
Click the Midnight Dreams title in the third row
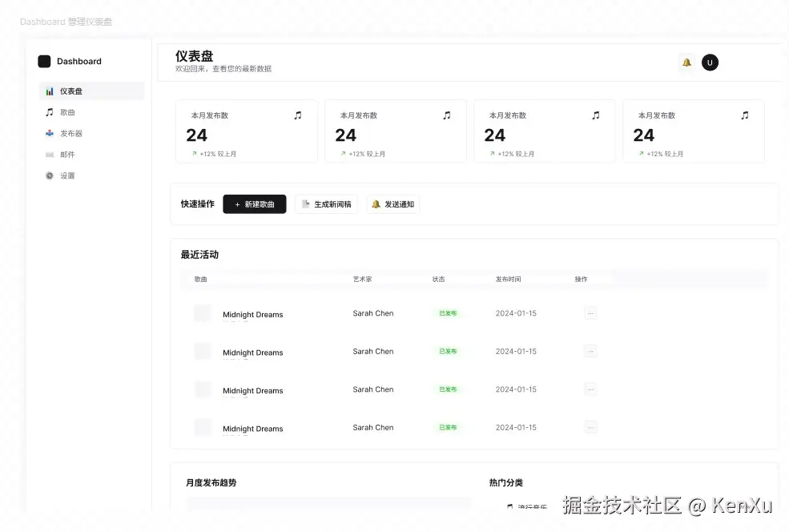tap(252, 390)
